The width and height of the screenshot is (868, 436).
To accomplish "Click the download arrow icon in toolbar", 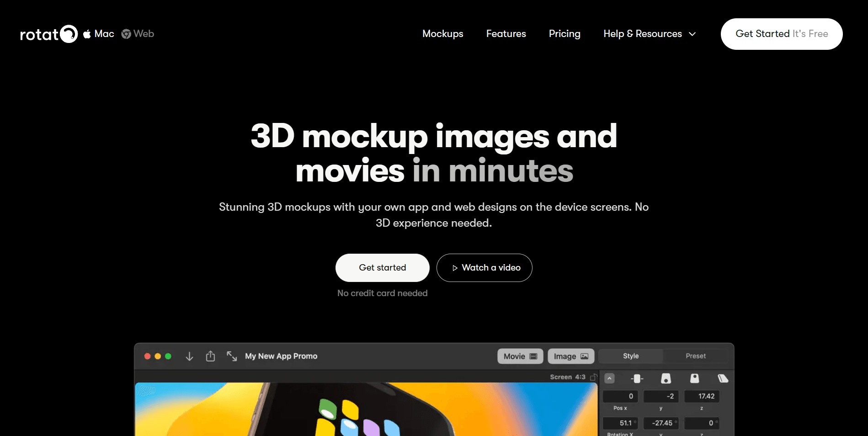I will [189, 356].
